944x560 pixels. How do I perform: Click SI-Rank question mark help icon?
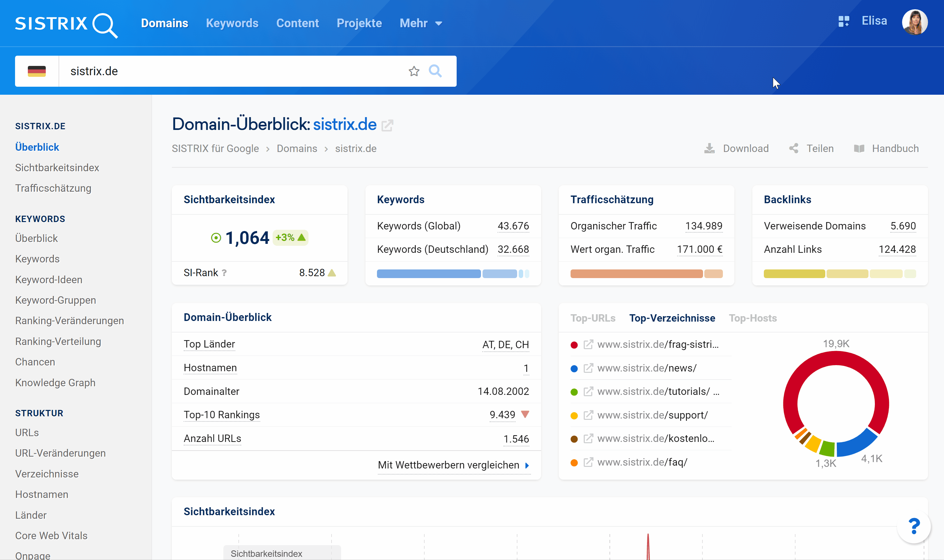(224, 272)
